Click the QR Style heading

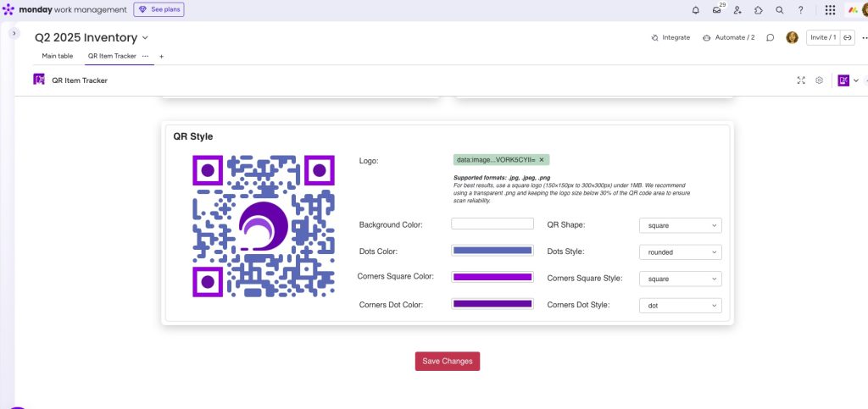192,136
